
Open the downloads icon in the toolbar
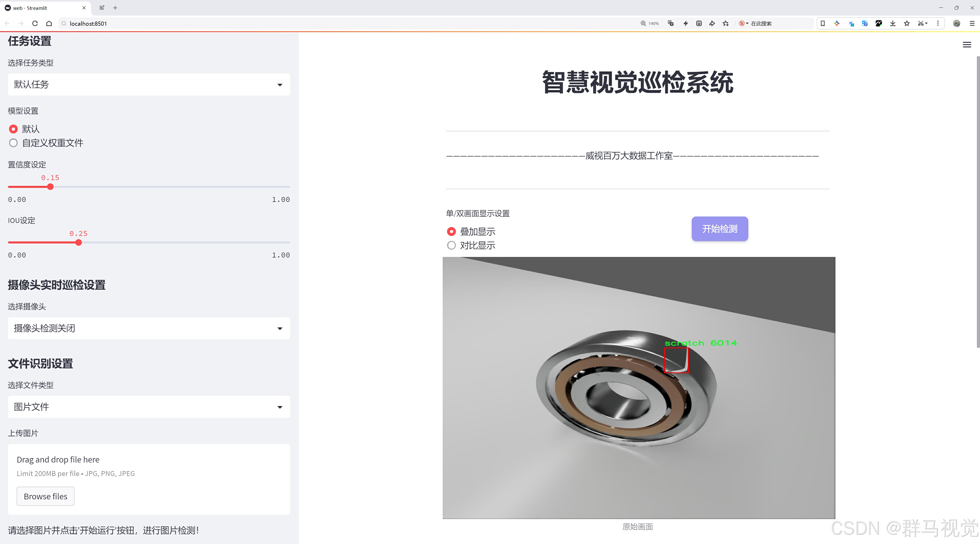893,24
